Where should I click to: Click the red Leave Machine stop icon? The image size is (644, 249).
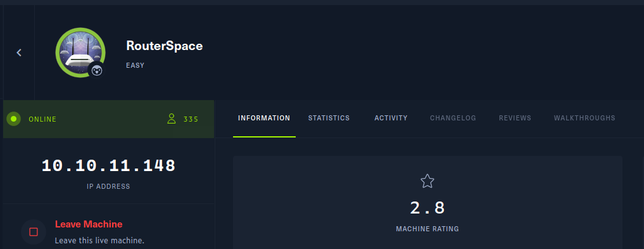(x=34, y=232)
